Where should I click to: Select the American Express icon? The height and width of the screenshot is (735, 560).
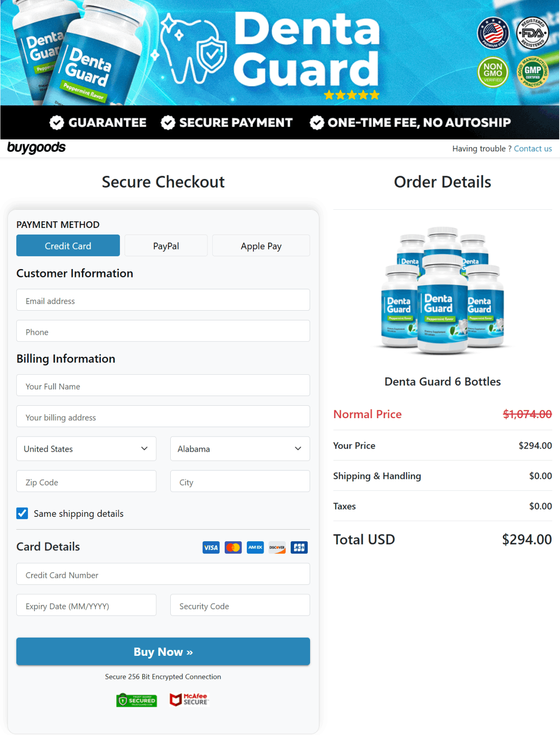255,547
